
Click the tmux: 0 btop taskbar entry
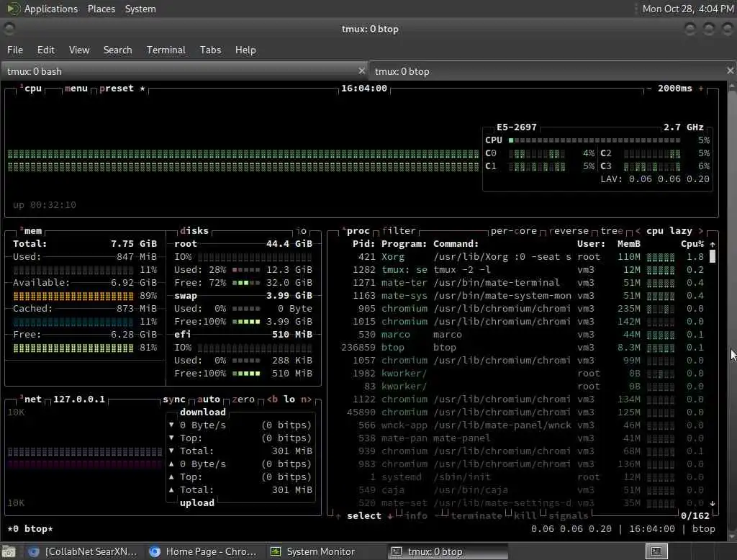click(448, 551)
